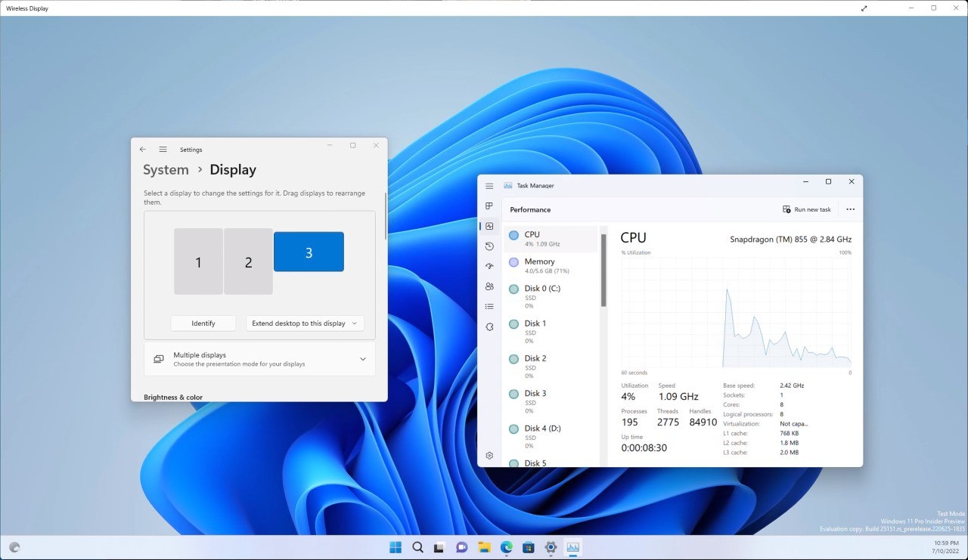
Task: Toggle Wireless Display fullscreen arrows icon
Action: (x=864, y=8)
